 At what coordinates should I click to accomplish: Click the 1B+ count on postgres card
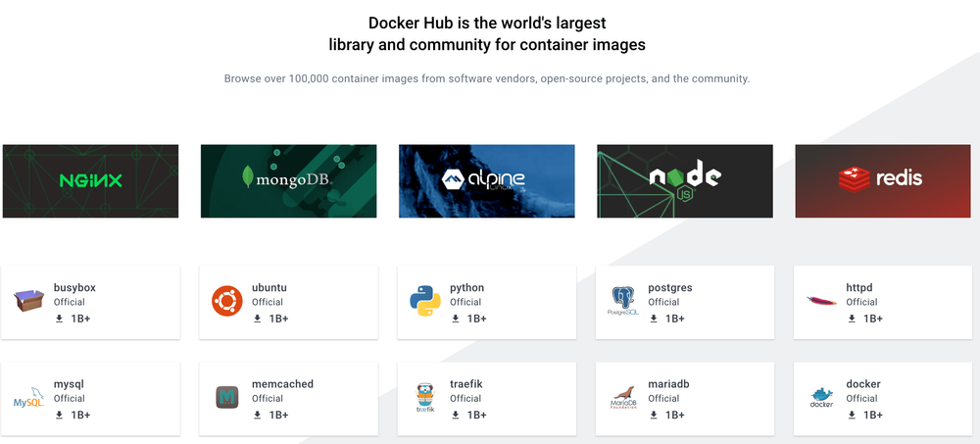pyautogui.click(x=675, y=319)
